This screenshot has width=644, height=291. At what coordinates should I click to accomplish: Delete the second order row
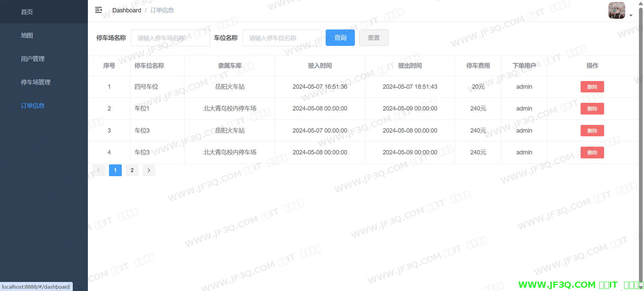click(592, 108)
